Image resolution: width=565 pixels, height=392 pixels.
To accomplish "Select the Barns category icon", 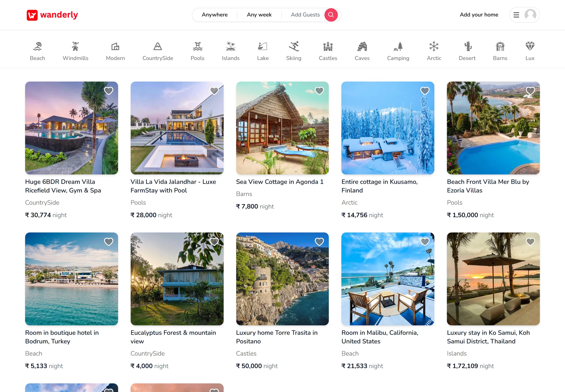I will [500, 46].
